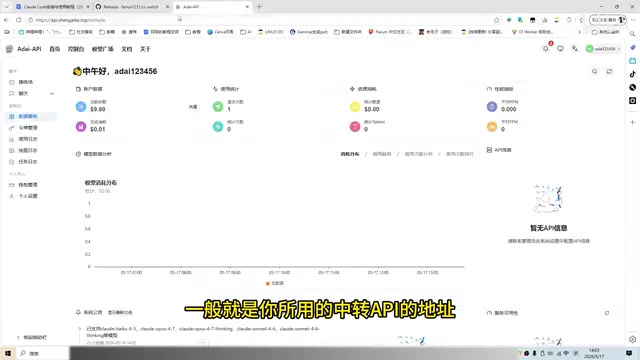Open a new browser tab with plus

tap(259, 7)
